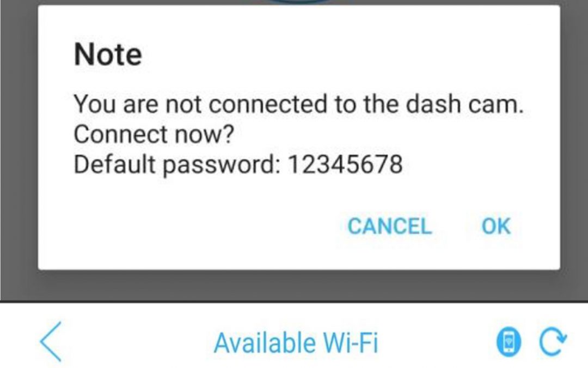Click the Available Wi-Fi header title

pyautogui.click(x=296, y=342)
